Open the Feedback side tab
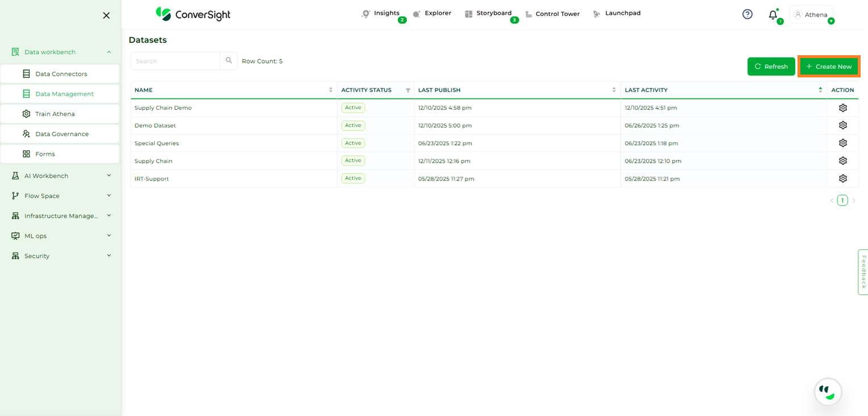The image size is (868, 416). 863,271
